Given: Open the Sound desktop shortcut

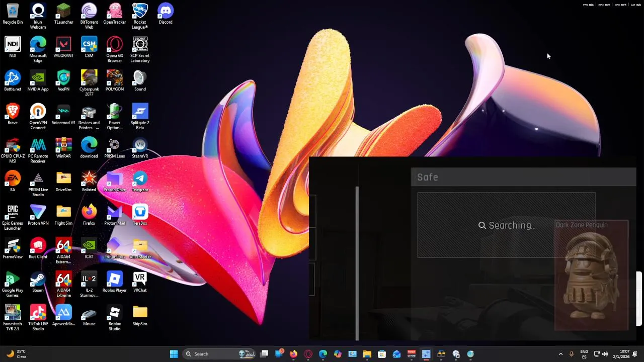Looking at the screenshot, I should tap(140, 81).
